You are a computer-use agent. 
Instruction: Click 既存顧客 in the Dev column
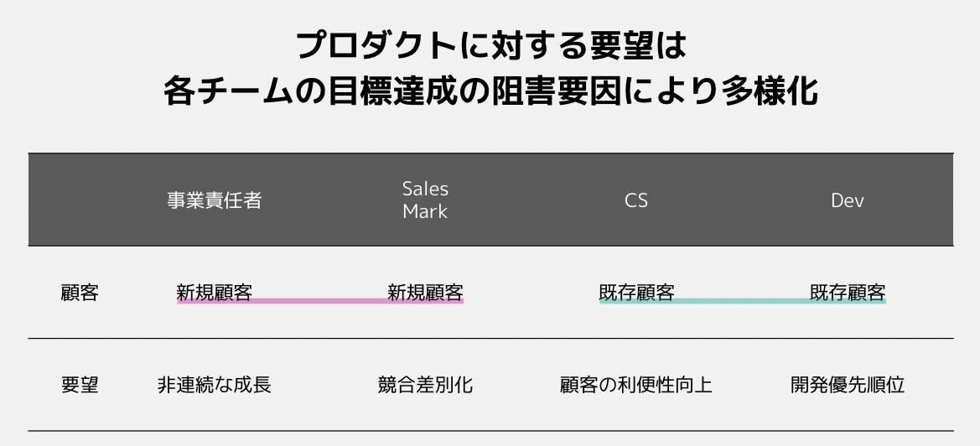tap(848, 292)
